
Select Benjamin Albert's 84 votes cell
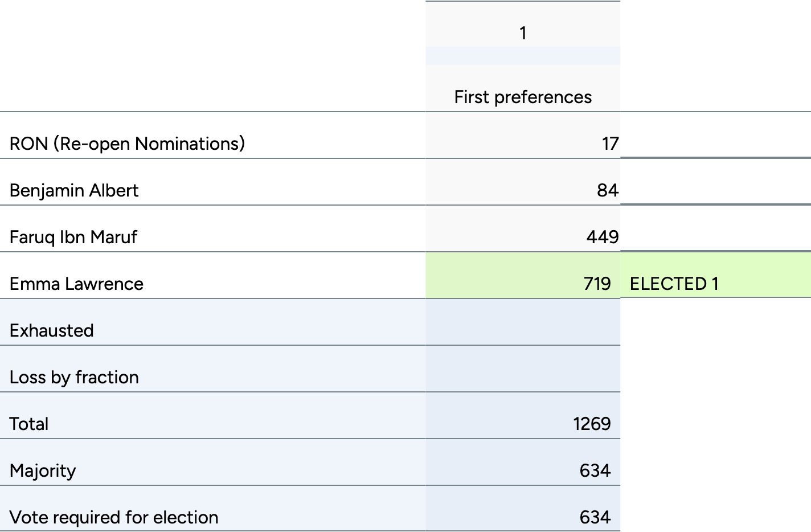[x=607, y=190]
